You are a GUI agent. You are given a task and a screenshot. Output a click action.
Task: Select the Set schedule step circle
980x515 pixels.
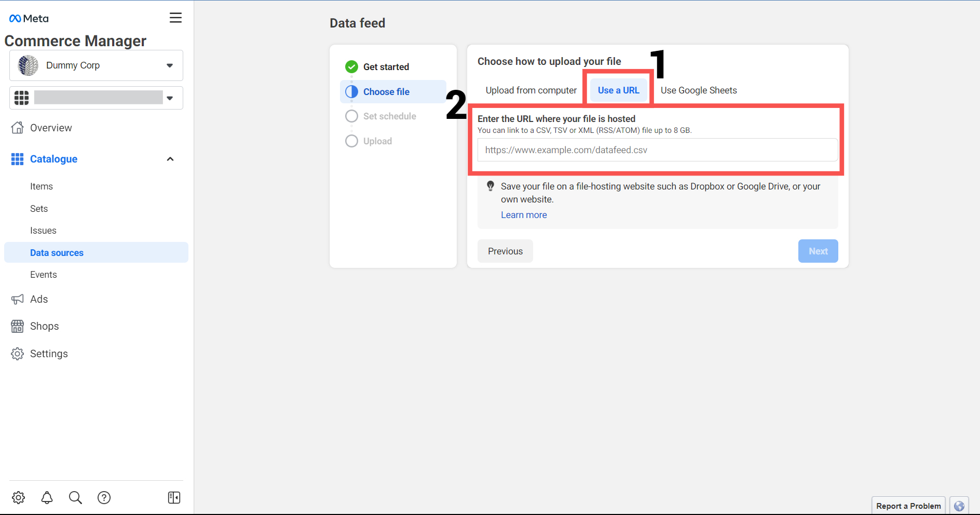[351, 116]
